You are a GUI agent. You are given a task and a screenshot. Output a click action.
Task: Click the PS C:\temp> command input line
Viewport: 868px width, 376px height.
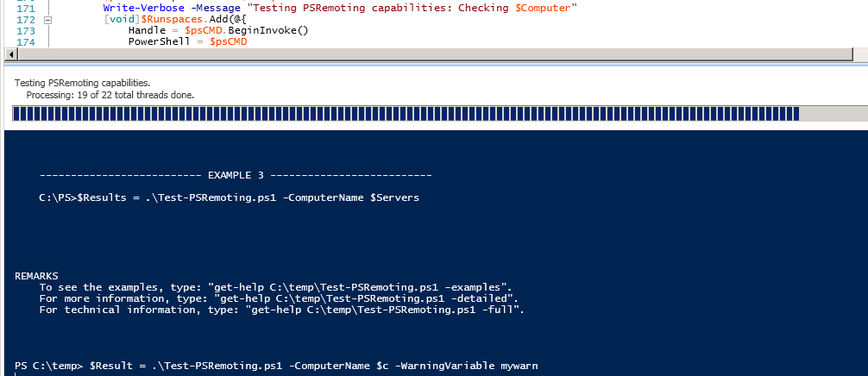tap(276, 366)
